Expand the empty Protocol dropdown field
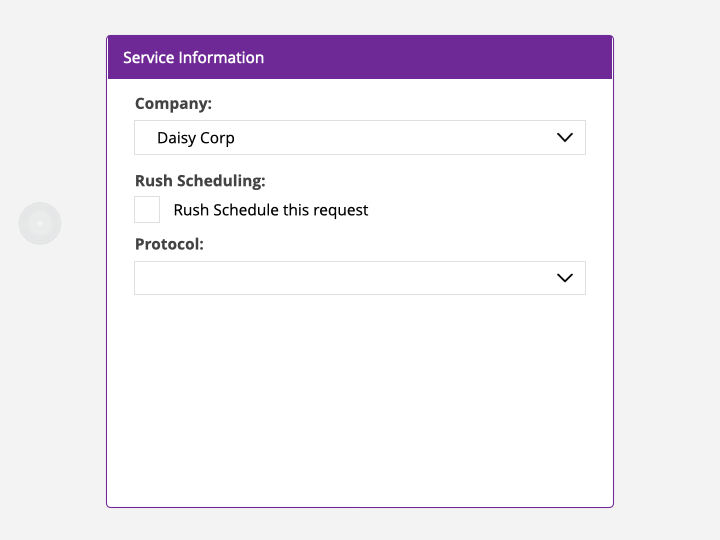720x540 pixels. [x=359, y=278]
